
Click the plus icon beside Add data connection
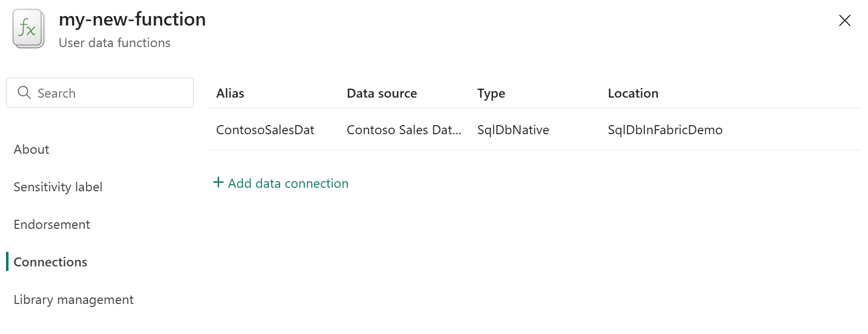coord(218,182)
